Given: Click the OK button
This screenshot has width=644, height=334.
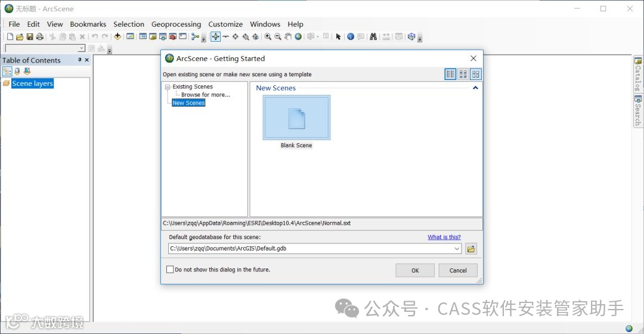Looking at the screenshot, I should [415, 270].
